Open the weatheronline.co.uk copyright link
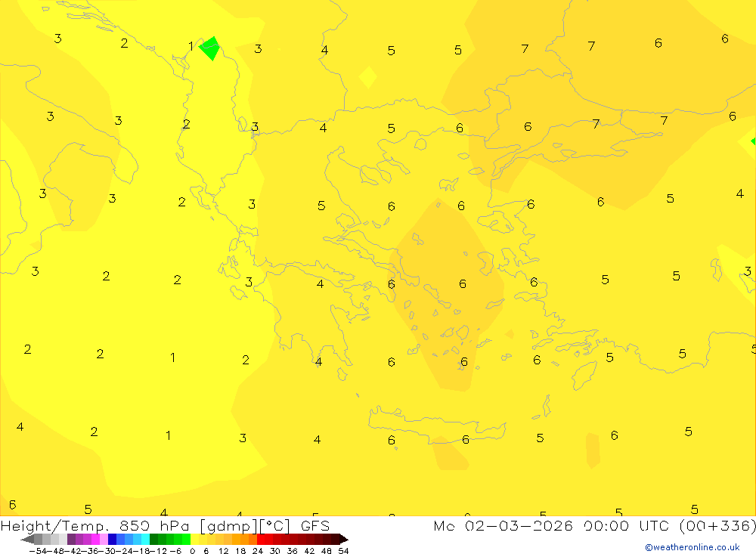The image size is (756, 554). click(x=692, y=547)
